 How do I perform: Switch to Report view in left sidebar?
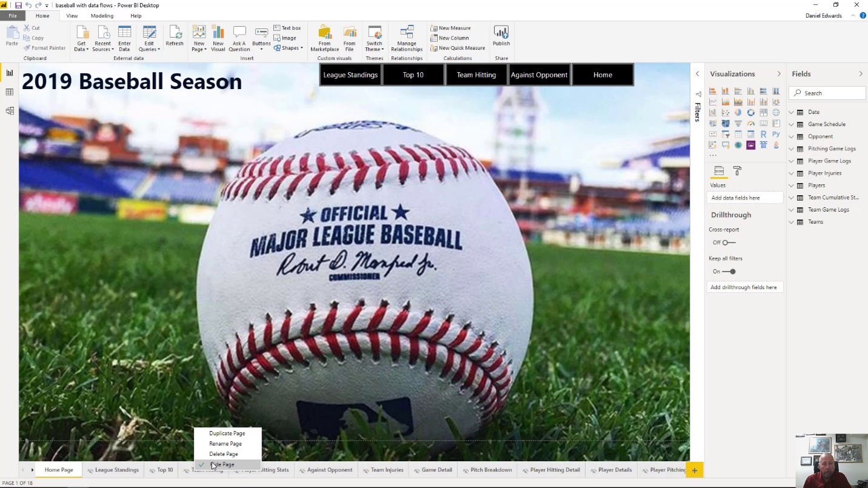click(10, 73)
